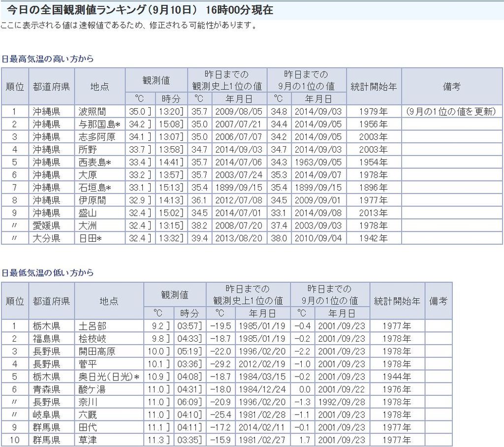Select the 開田高原 location entry

pyautogui.click(x=97, y=351)
